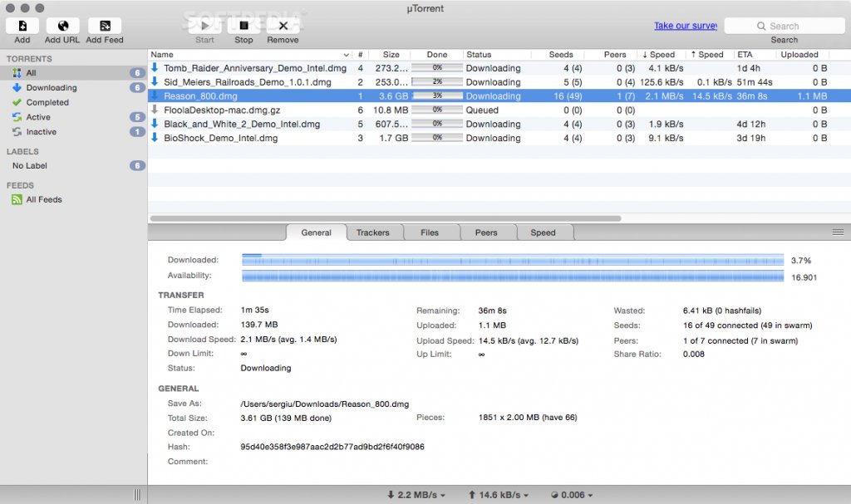Click the Add torrent icon
Viewport: 851px width, 504px height.
pos(22,26)
